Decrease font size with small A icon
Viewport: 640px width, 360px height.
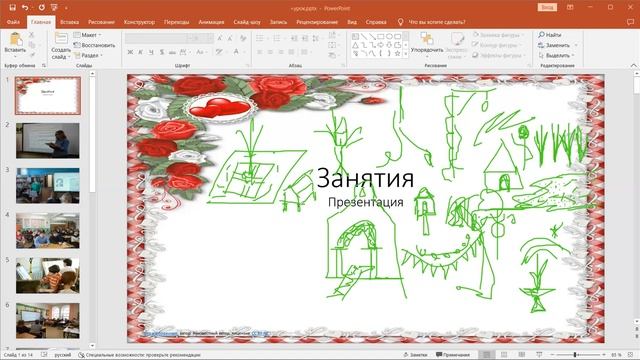coord(230,38)
